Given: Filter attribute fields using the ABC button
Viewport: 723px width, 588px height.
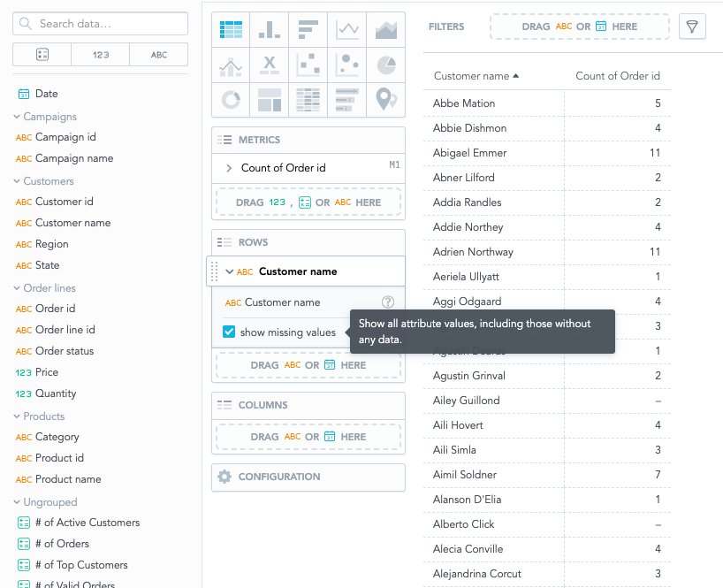Looking at the screenshot, I should pyautogui.click(x=158, y=54).
